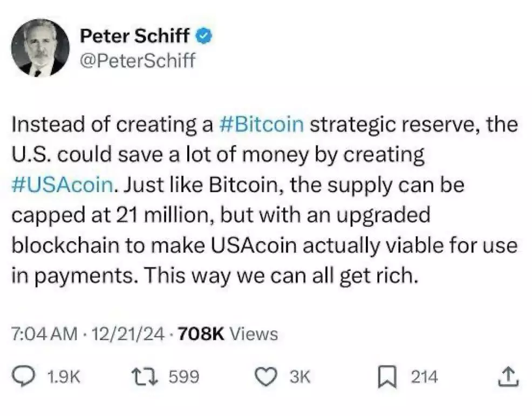Click the 214 bookmarks count
The image size is (532, 416).
[x=424, y=377]
